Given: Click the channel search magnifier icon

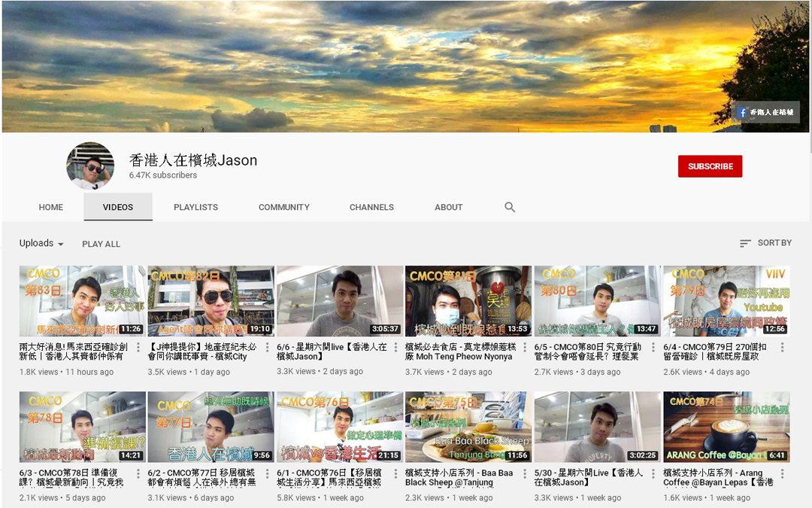Looking at the screenshot, I should pos(510,208).
